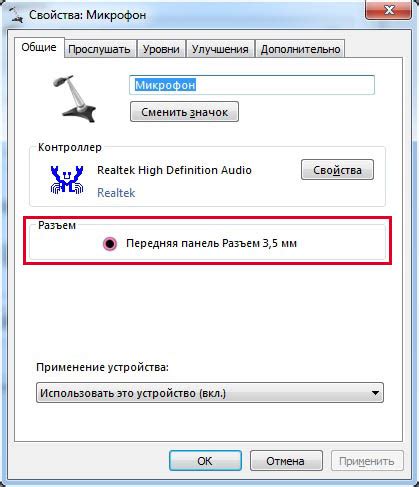
Task: Open the Дополнительно tab
Action: coord(300,49)
